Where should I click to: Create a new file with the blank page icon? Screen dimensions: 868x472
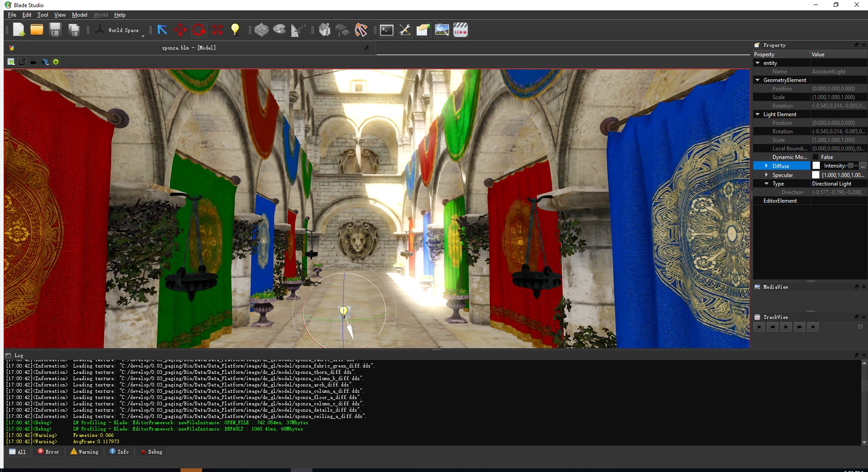(19, 30)
